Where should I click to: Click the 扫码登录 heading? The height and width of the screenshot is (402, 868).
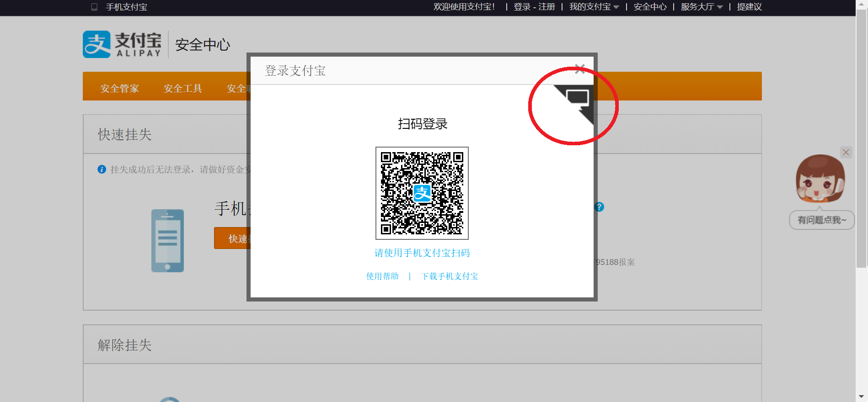click(x=423, y=124)
